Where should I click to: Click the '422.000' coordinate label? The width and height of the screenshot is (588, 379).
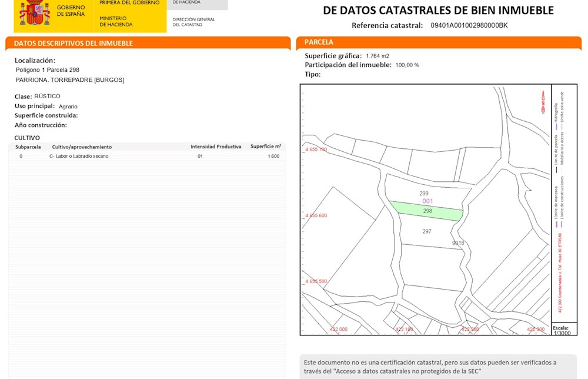338,330
